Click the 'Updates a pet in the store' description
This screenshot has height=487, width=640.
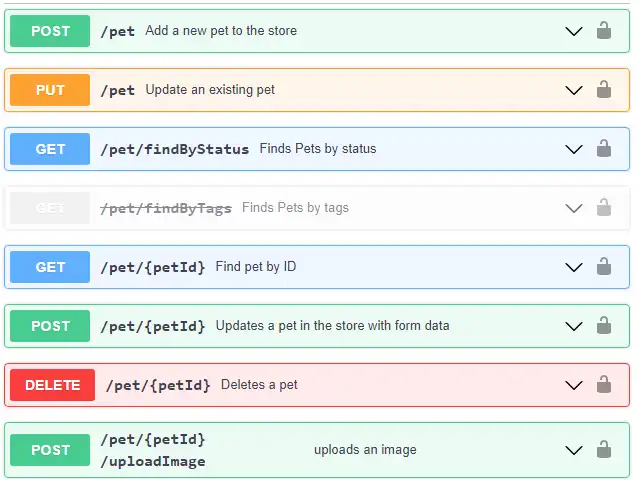point(332,326)
